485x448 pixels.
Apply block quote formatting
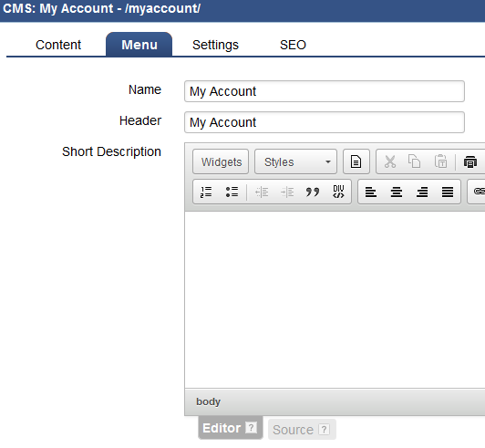tap(313, 192)
